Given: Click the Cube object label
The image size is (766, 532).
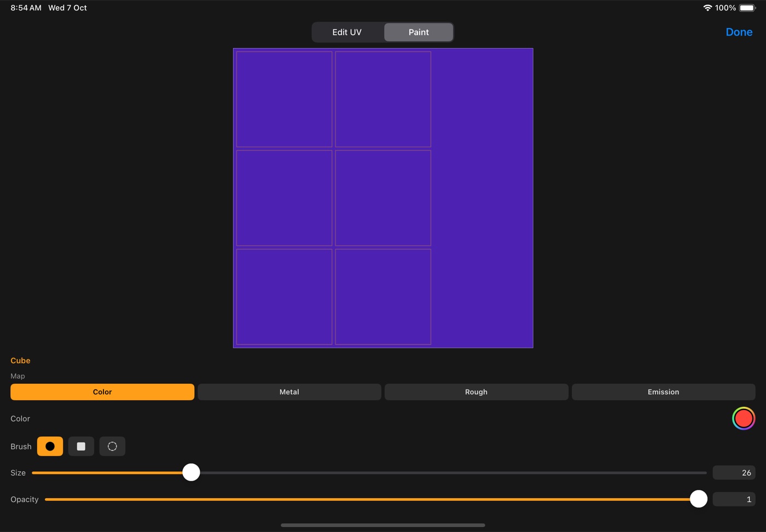Looking at the screenshot, I should (20, 360).
